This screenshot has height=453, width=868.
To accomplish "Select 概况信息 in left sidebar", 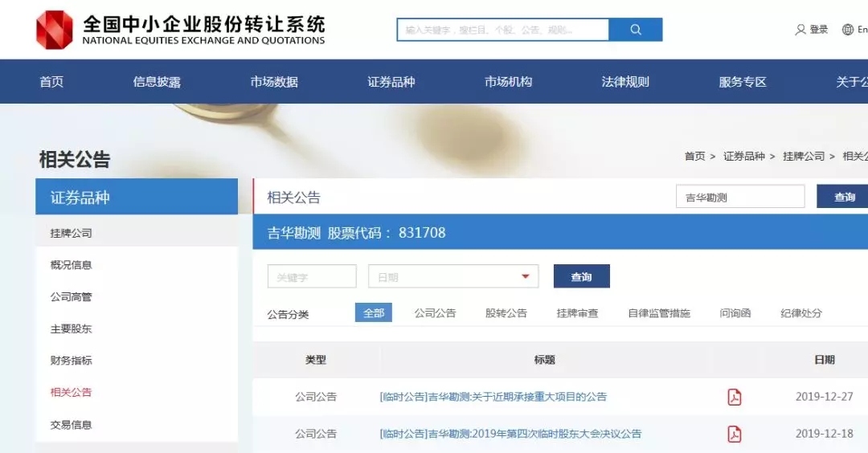I will coord(71,265).
